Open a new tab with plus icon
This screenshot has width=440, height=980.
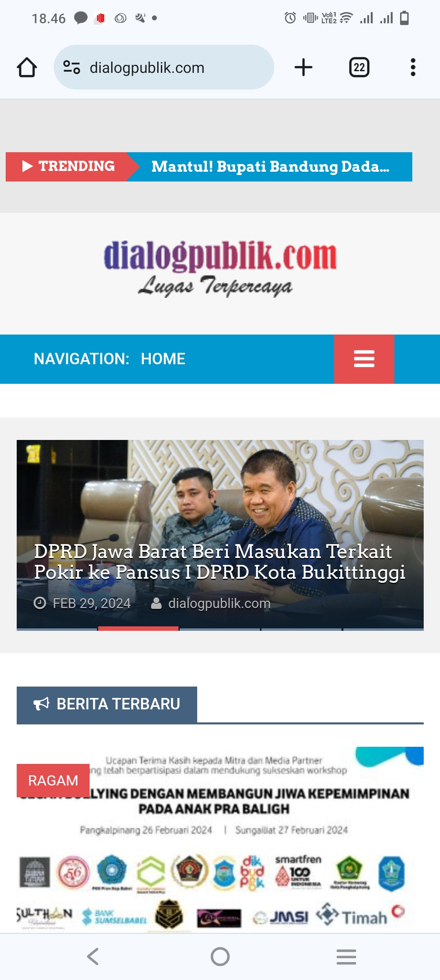coord(304,67)
